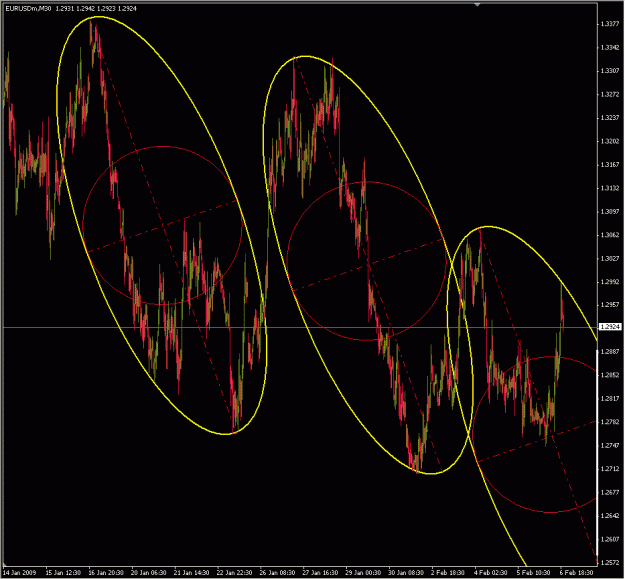Image resolution: width=625 pixels, height=579 pixels.
Task: Click the chart shift triangle marker at top
Action: pyautogui.click(x=477, y=4)
